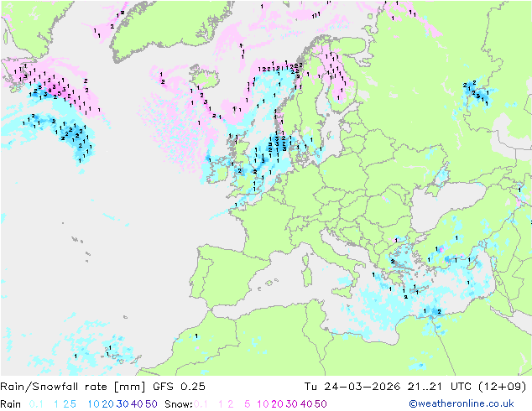Select the Snow legend value 5
The height and width of the screenshot is (411, 532).
pos(248,404)
